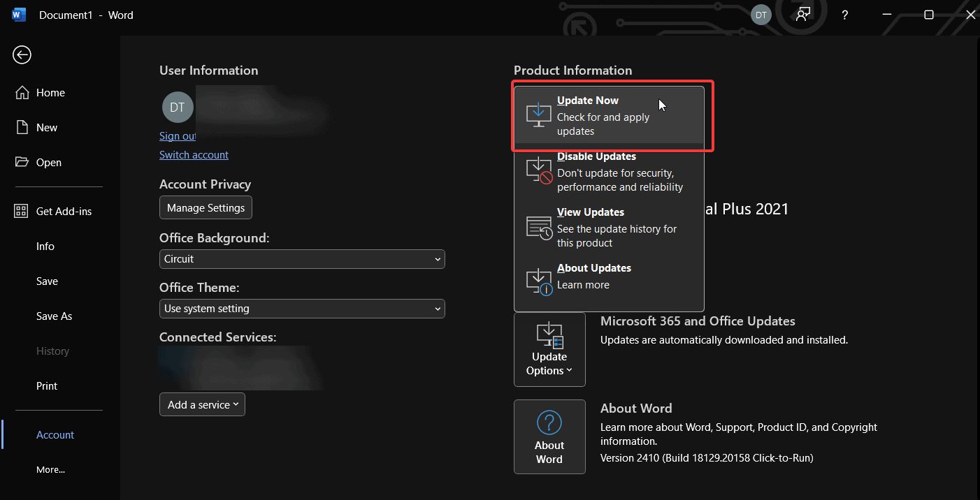Select View Updates menu option
This screenshot has width=980, height=500.
[609, 228]
